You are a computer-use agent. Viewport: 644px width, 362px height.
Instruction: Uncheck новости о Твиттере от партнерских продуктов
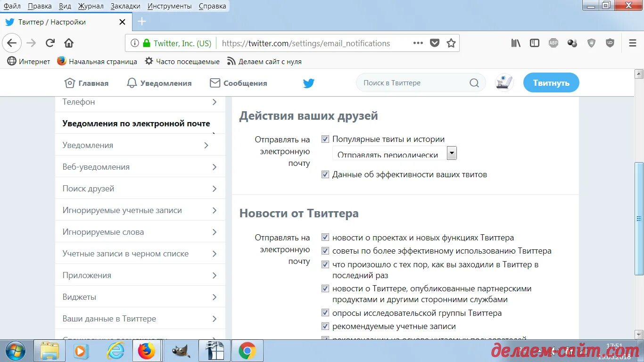pyautogui.click(x=325, y=288)
